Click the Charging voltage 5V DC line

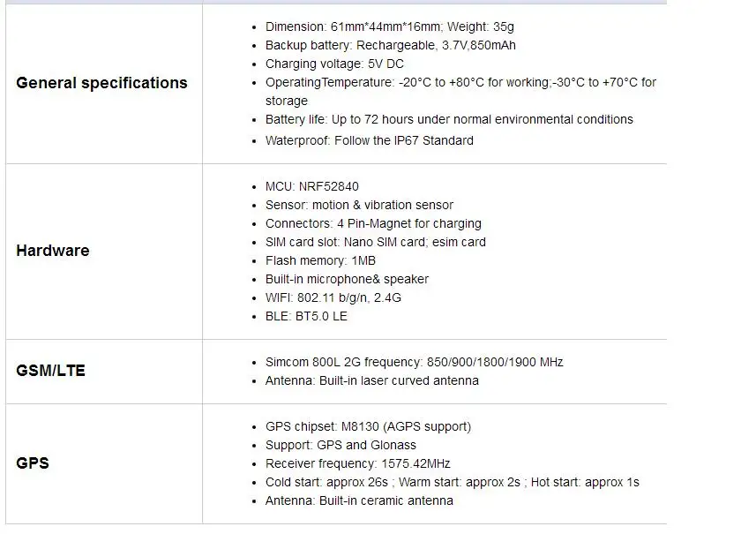(334, 64)
